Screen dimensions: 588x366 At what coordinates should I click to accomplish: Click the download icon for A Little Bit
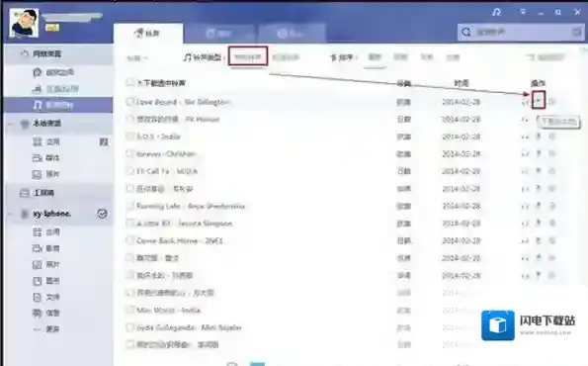539,223
